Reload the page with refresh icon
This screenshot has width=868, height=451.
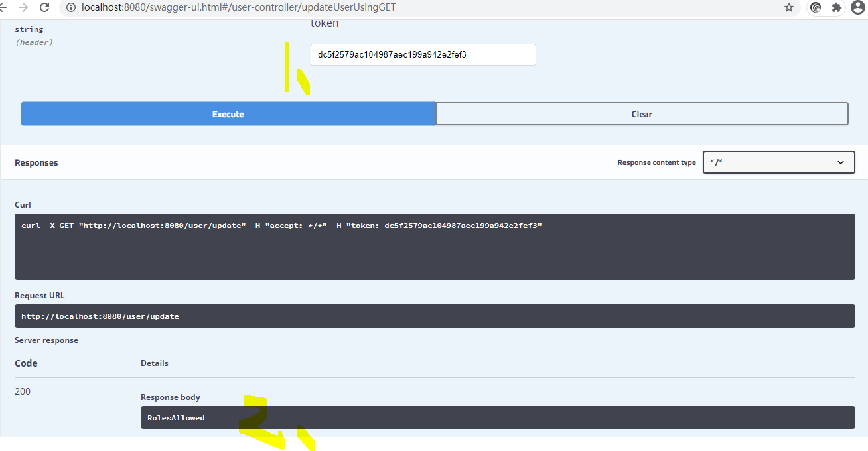coord(44,7)
